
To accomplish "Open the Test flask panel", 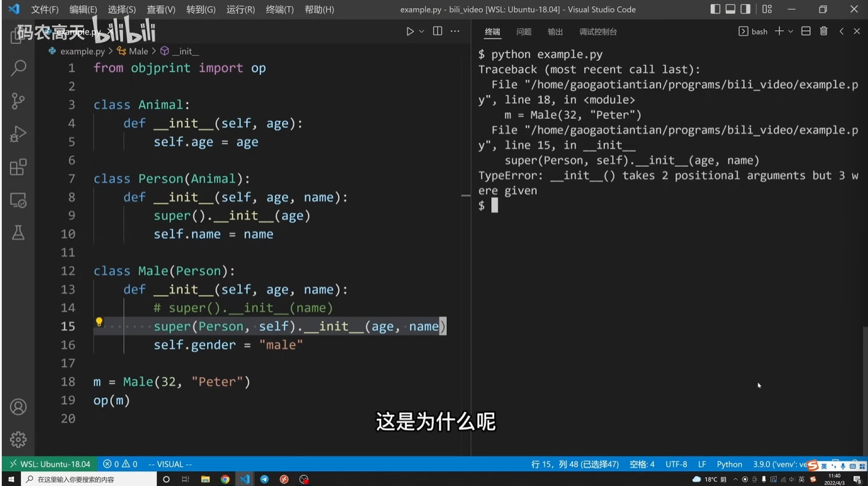I will pos(18,233).
